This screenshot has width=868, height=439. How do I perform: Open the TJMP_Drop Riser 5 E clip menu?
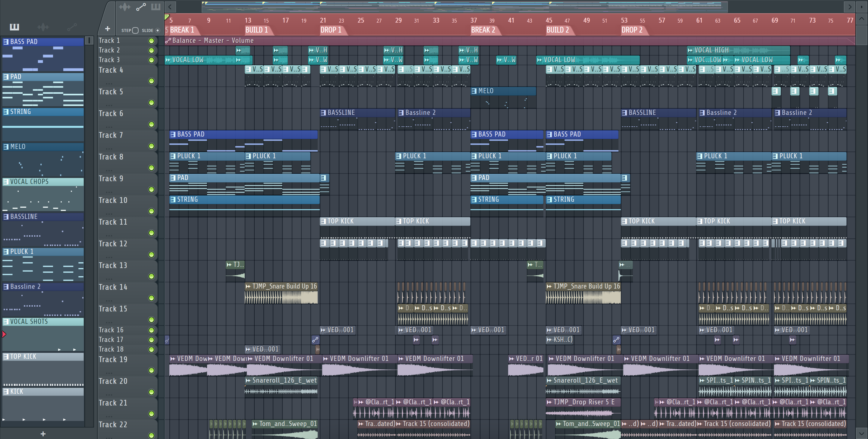[x=549, y=402]
